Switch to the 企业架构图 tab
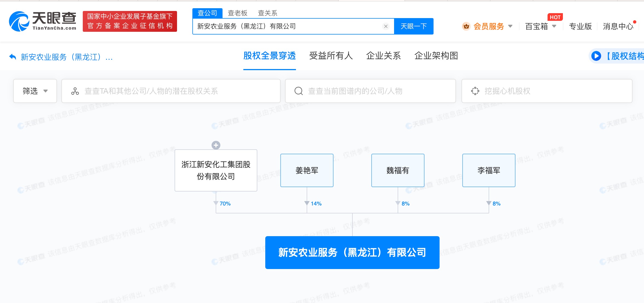The image size is (644, 303). [x=436, y=56]
